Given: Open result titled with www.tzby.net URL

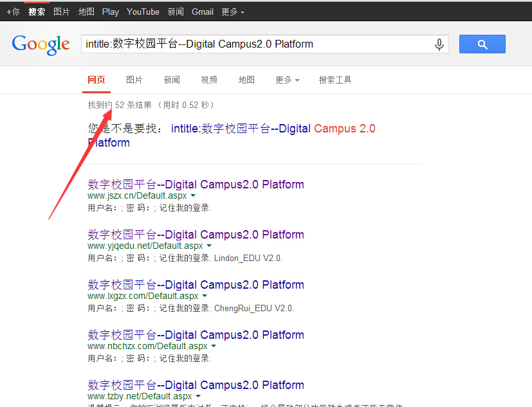Looking at the screenshot, I should click(x=196, y=385).
